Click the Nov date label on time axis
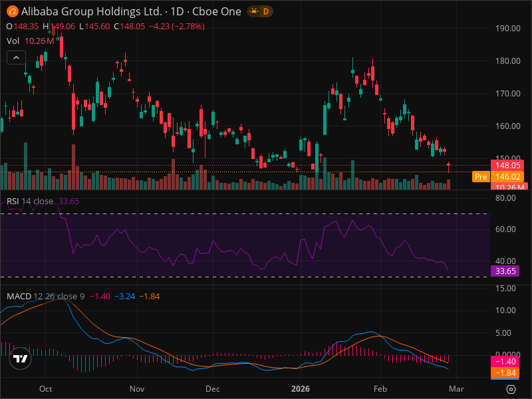This screenshot has height=399, width=532. click(137, 389)
